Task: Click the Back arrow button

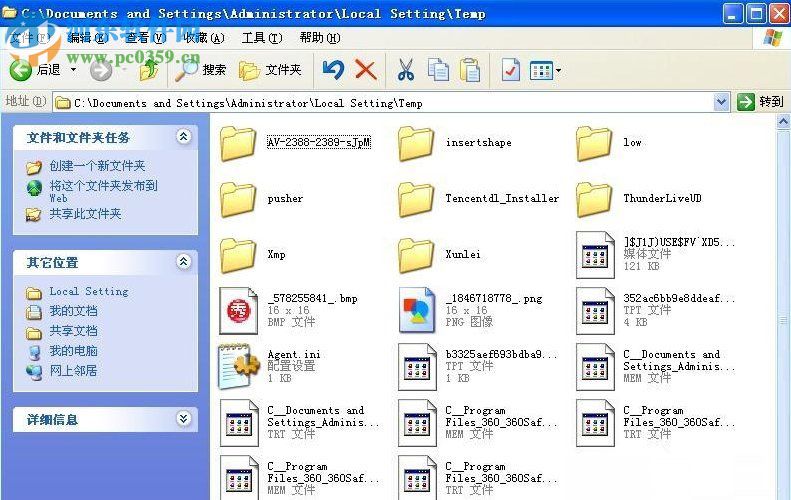Action: [x=20, y=70]
